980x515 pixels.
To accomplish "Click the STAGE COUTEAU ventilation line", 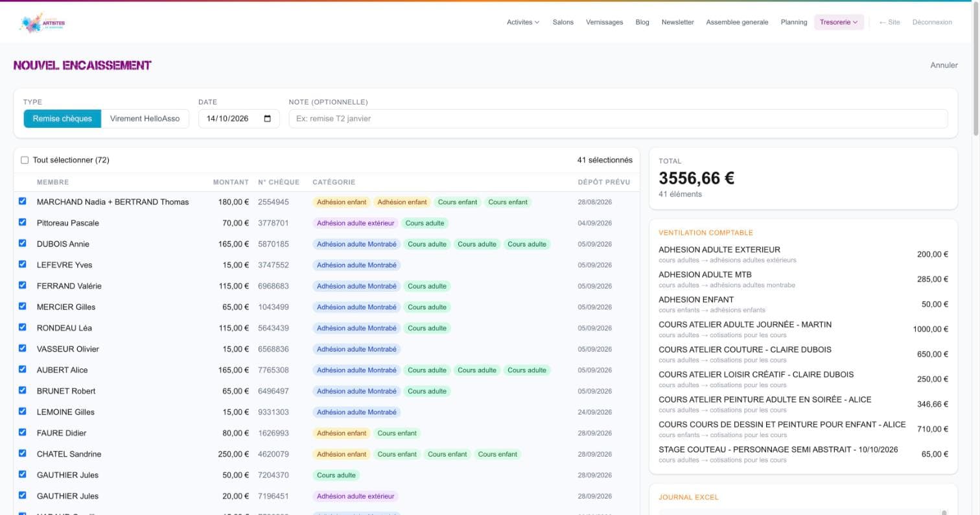I will [x=803, y=454].
